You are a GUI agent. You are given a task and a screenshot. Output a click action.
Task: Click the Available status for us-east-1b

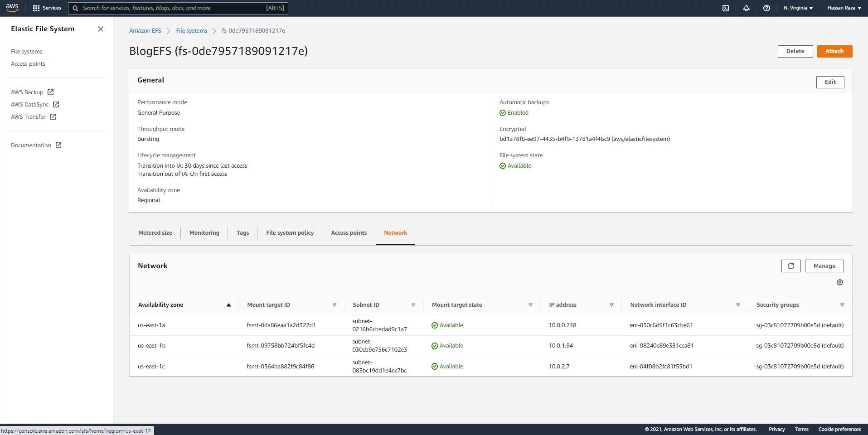tap(447, 346)
